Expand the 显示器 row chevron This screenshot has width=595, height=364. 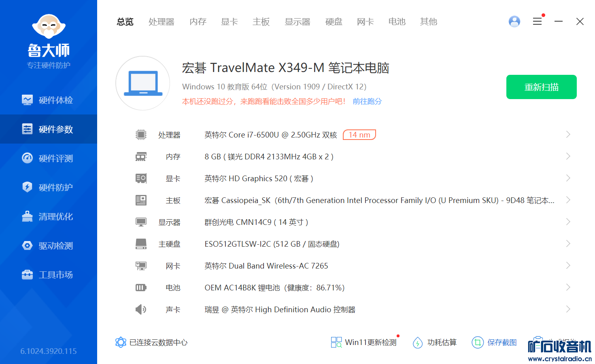(568, 222)
